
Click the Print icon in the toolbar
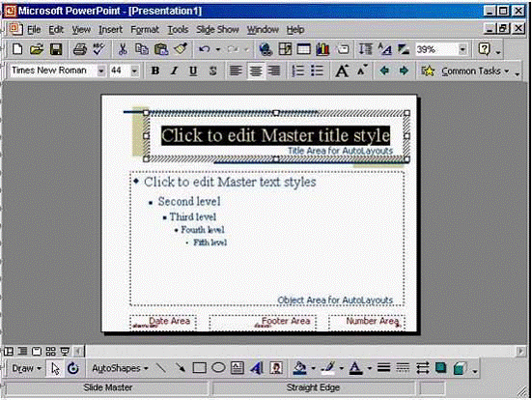80,49
